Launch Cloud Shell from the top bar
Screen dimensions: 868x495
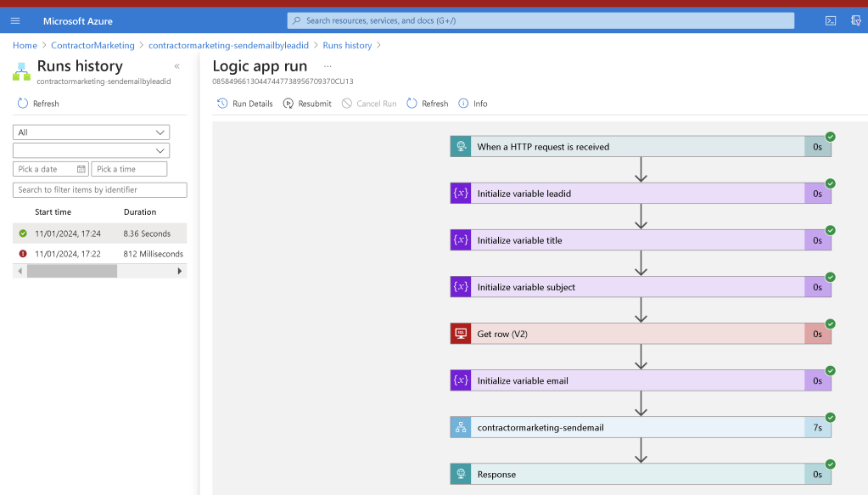click(831, 21)
